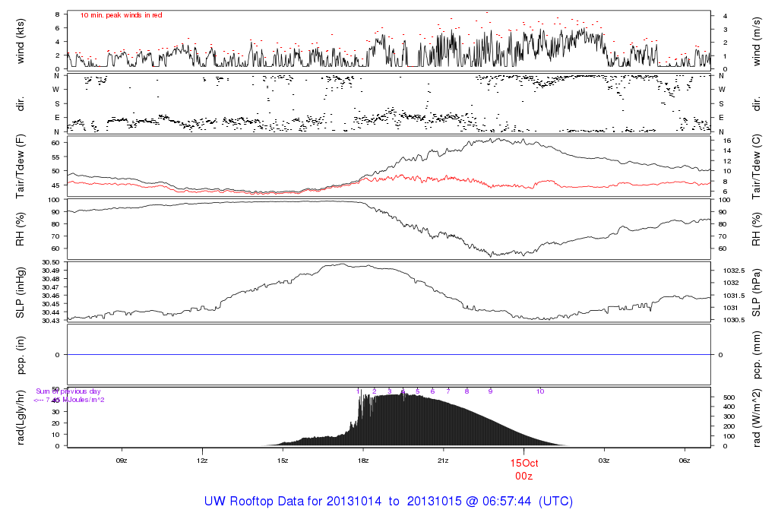The image size is (778, 532).
Task: Click the 'SLP (hPa)' axis label
Action: pos(758,292)
